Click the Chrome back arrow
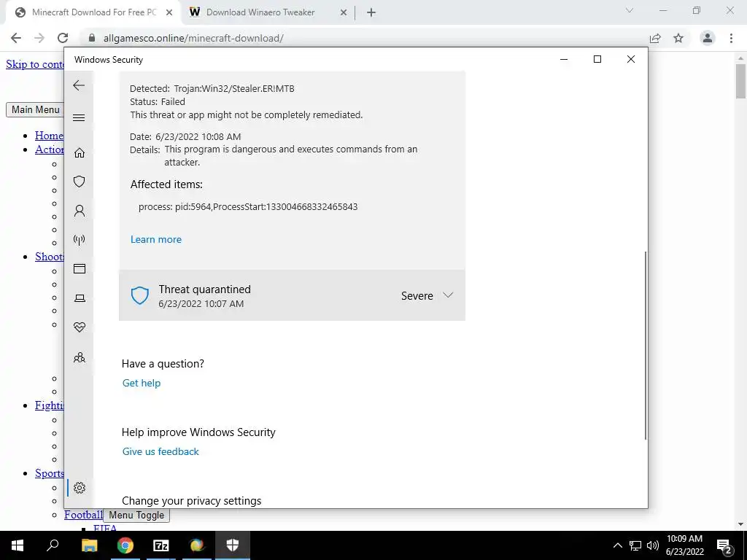Viewport: 747px width, 560px height. click(16, 38)
